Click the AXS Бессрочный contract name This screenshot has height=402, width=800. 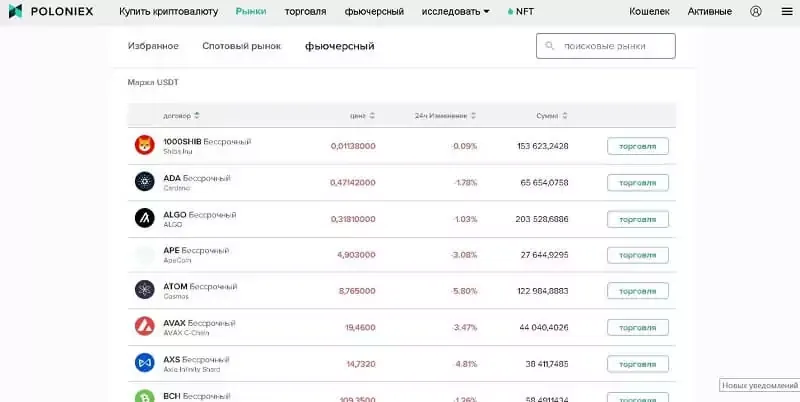[196, 360]
